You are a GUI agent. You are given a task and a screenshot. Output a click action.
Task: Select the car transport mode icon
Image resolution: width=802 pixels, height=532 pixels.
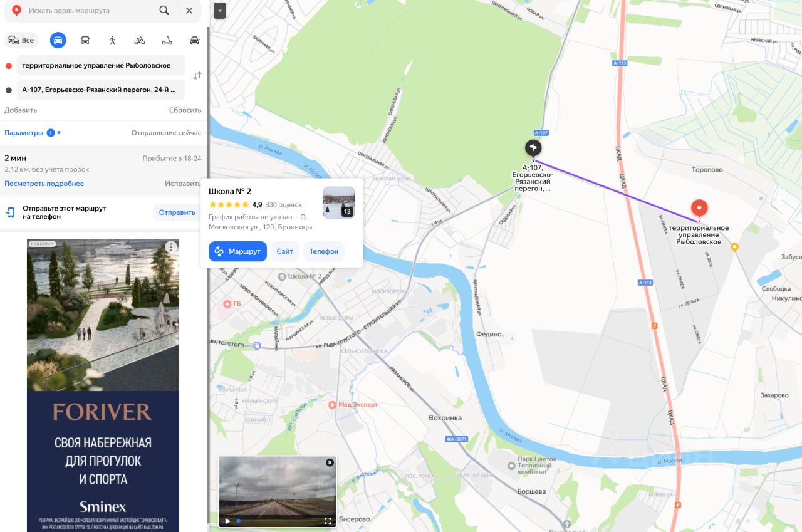point(58,40)
